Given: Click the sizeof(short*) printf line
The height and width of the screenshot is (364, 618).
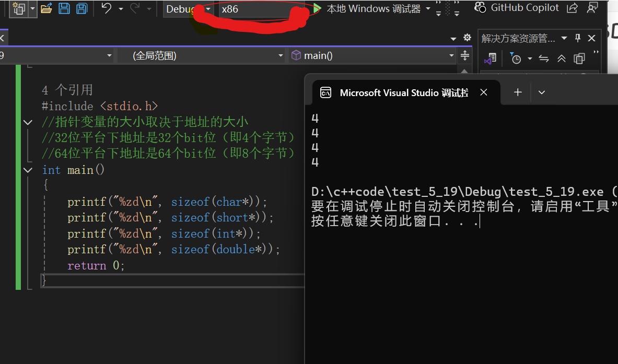Looking at the screenshot, I should 170,217.
